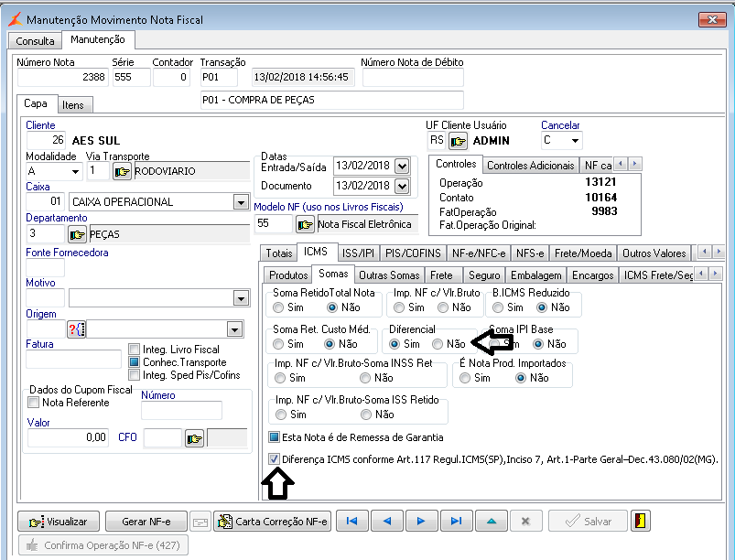Click the exit door icon
Screen dimensions: 735x560
click(641, 521)
